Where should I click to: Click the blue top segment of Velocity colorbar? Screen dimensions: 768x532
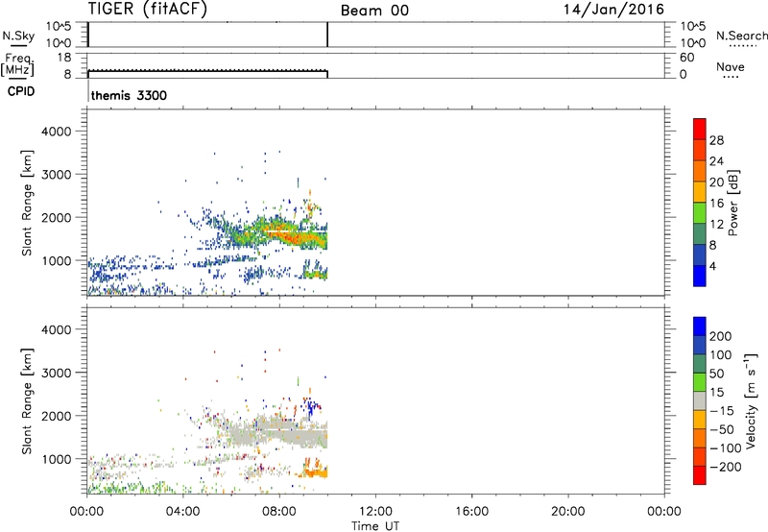point(700,326)
